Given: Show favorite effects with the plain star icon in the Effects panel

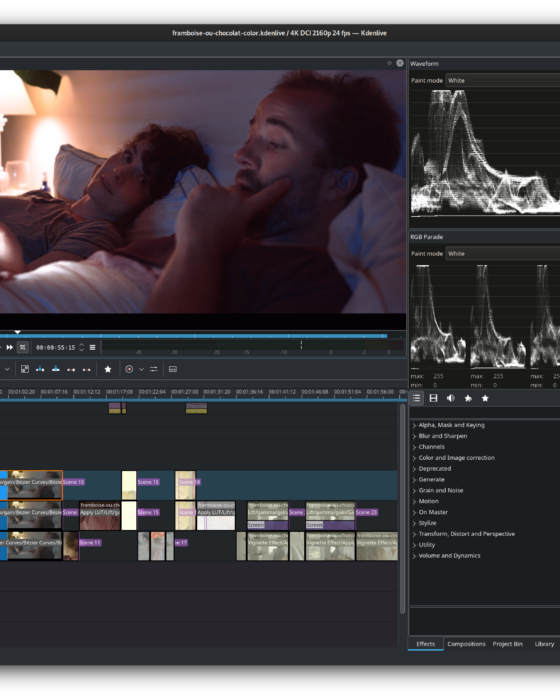Looking at the screenshot, I should click(485, 398).
